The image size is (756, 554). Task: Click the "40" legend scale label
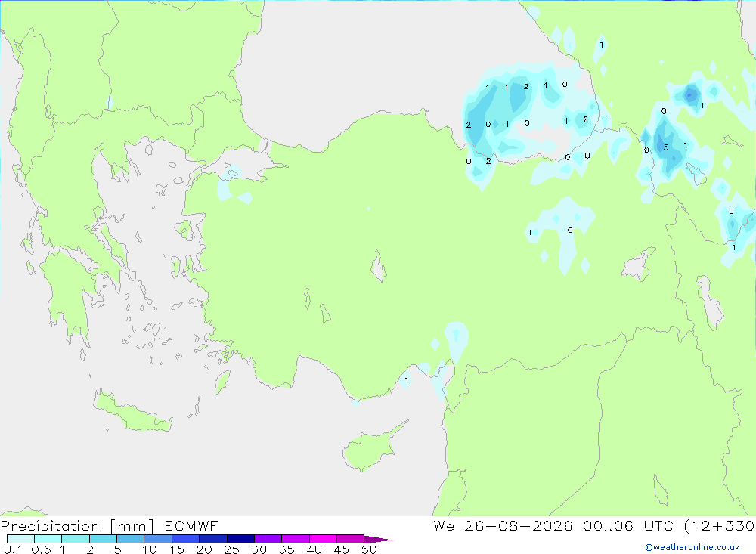[314, 549]
